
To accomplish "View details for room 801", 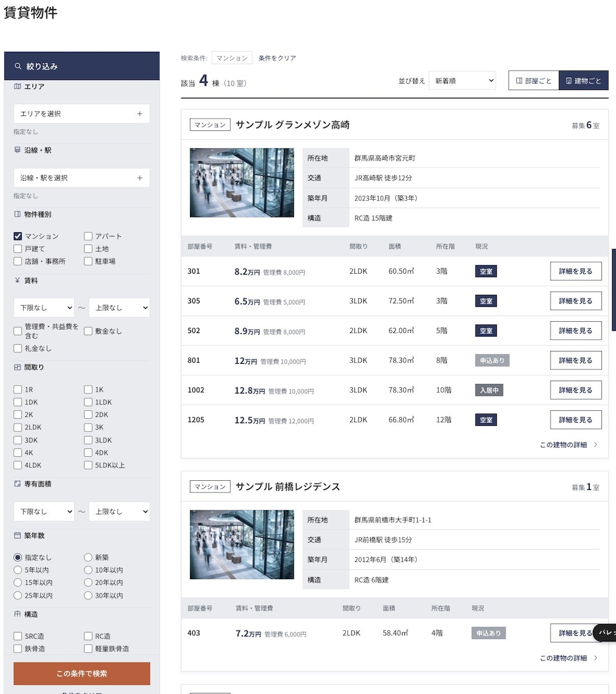I will point(576,360).
